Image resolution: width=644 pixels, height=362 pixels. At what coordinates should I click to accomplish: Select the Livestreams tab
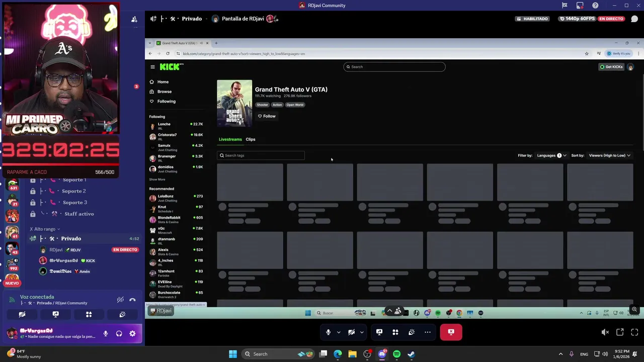click(230, 139)
